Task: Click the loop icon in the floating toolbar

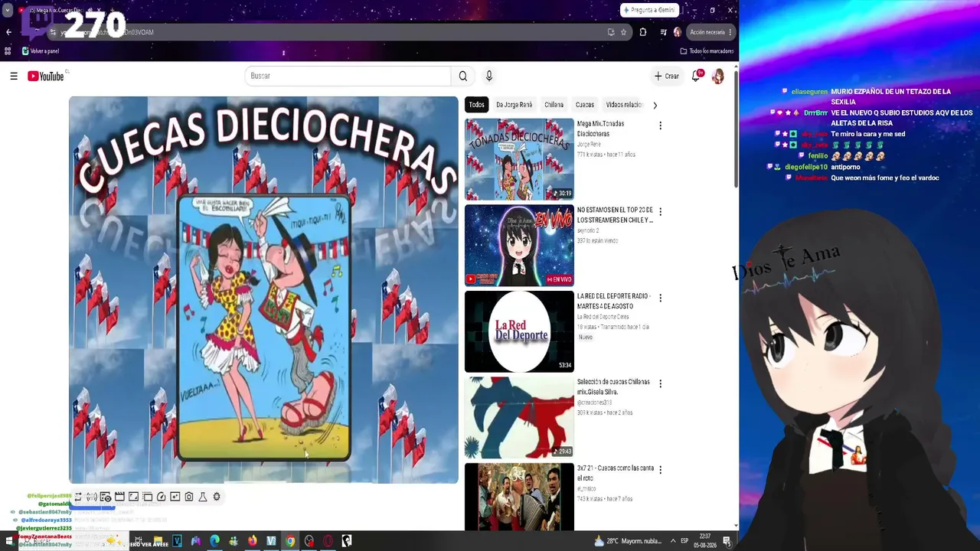Action: (x=77, y=497)
